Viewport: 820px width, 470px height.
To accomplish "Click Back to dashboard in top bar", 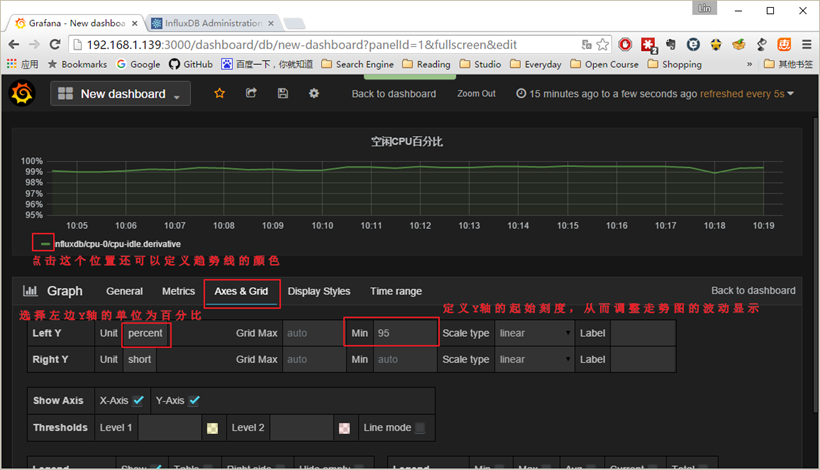I will pyautogui.click(x=393, y=94).
